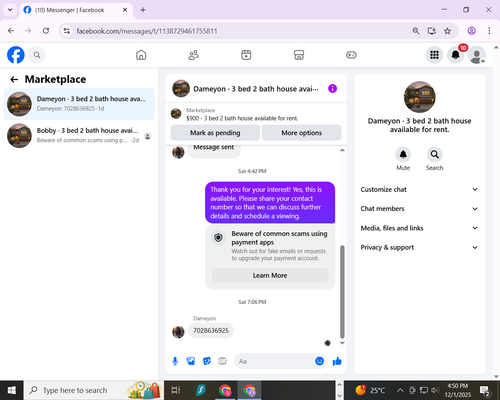
Task: Send a thumbs up like
Action: [337, 361]
